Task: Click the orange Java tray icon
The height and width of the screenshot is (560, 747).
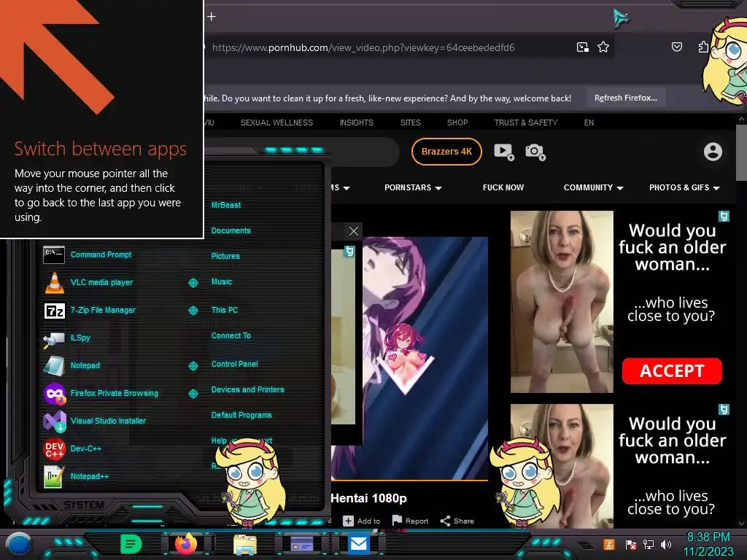Action: click(x=608, y=544)
